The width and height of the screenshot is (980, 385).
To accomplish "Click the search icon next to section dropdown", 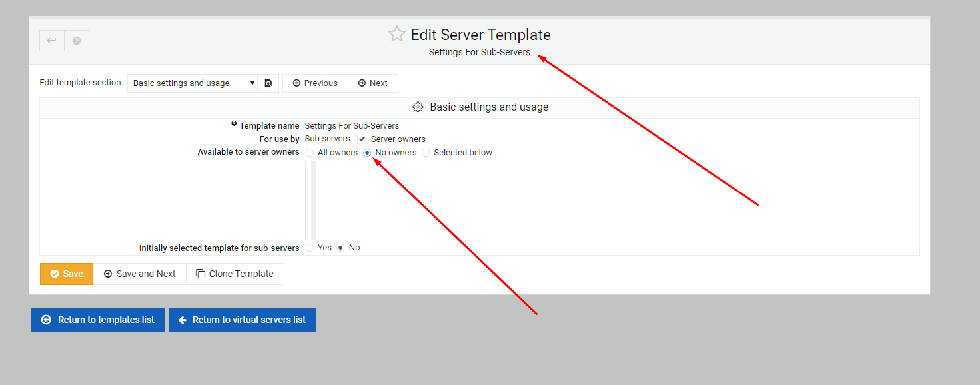I will pos(268,83).
